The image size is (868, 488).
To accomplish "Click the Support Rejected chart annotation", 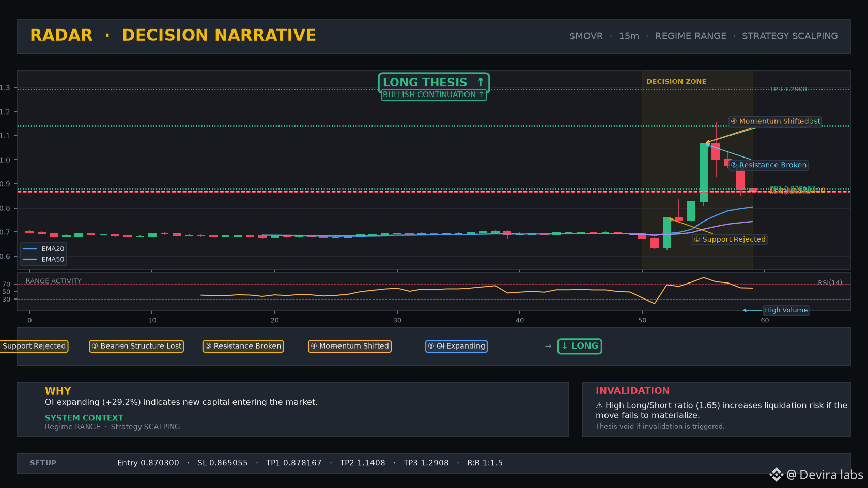I will [730, 239].
